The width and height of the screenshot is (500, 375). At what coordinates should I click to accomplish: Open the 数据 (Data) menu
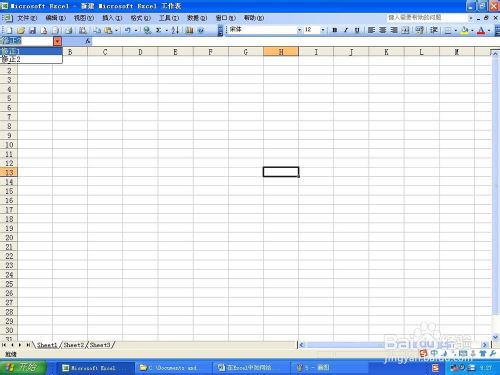tap(197, 18)
